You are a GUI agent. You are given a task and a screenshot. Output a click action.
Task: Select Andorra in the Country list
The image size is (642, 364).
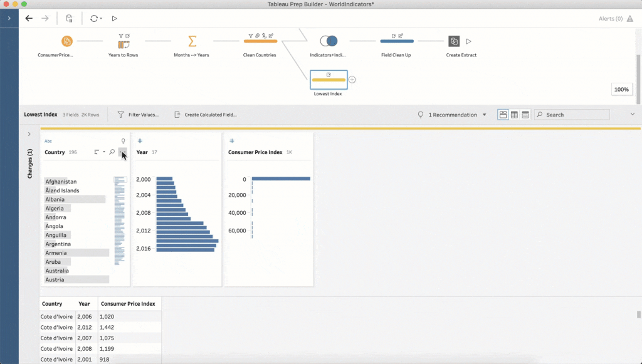[x=56, y=217]
